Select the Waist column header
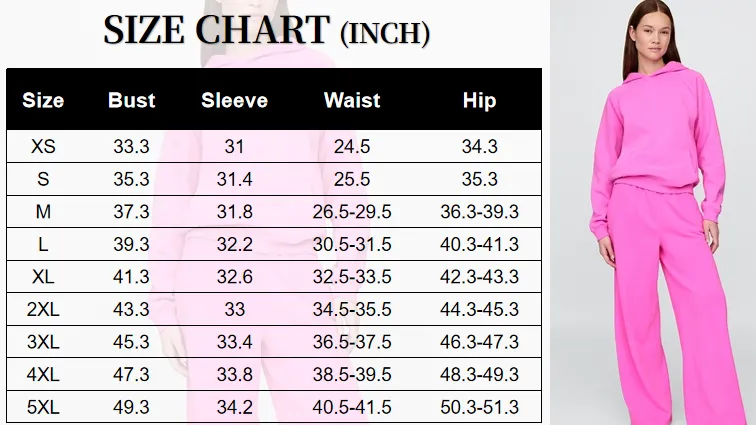 (x=352, y=100)
